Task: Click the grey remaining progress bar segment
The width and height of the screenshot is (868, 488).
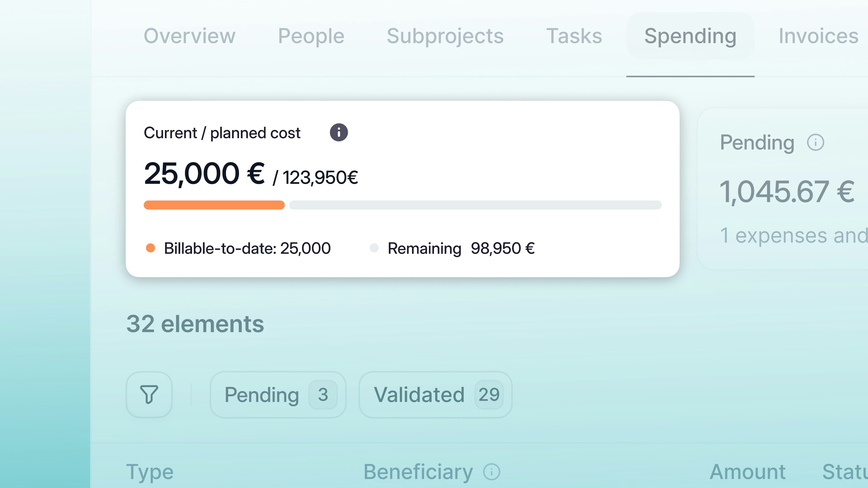Action: tap(475, 205)
